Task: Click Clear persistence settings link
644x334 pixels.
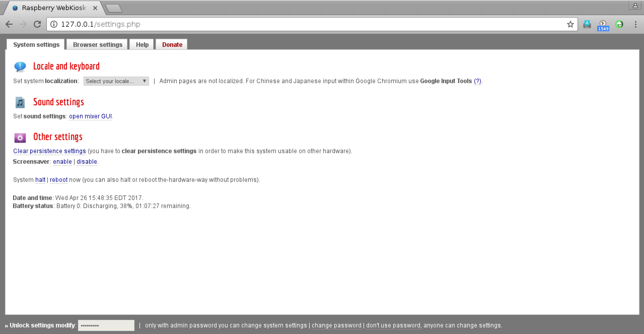Action: click(x=49, y=151)
